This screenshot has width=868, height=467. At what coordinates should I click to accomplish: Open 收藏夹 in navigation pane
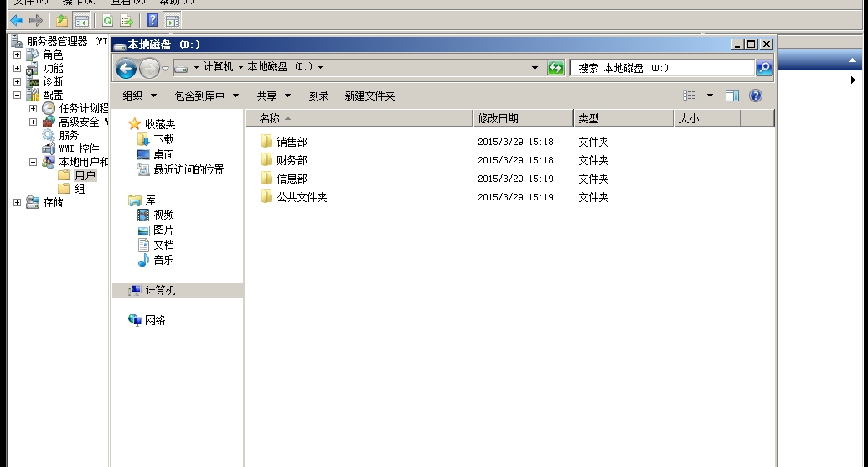160,124
